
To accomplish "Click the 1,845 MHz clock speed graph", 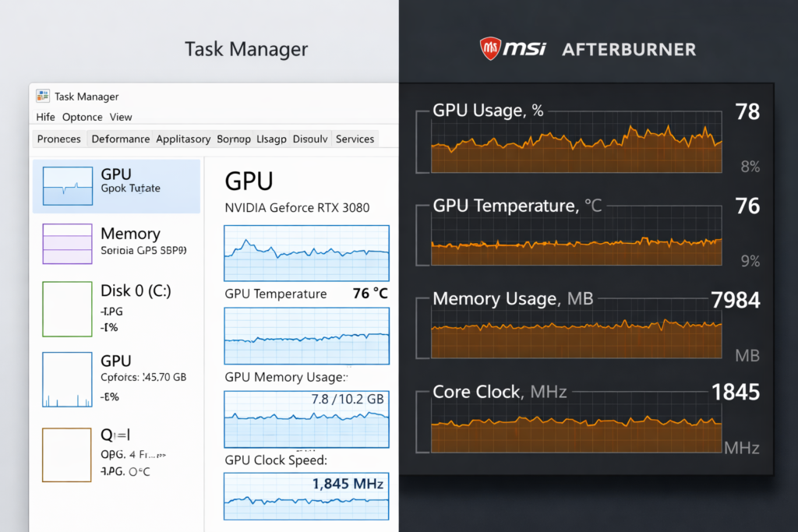I will tap(305, 496).
